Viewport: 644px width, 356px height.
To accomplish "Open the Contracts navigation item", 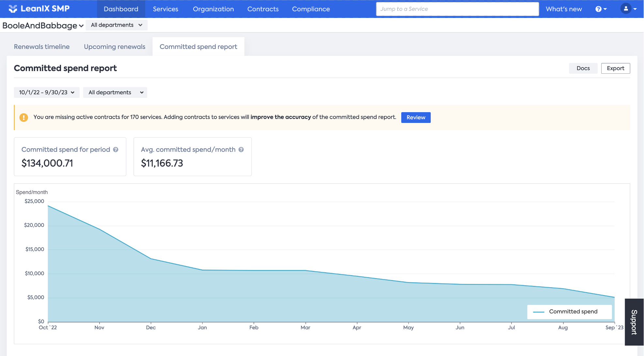I will tap(263, 9).
